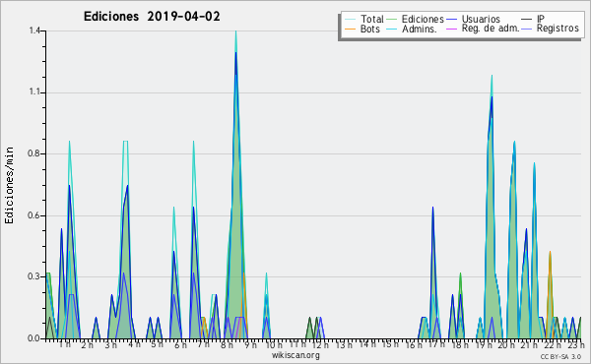Click the '5 h' x-axis label
This screenshot has height=364, width=591.
158,344
